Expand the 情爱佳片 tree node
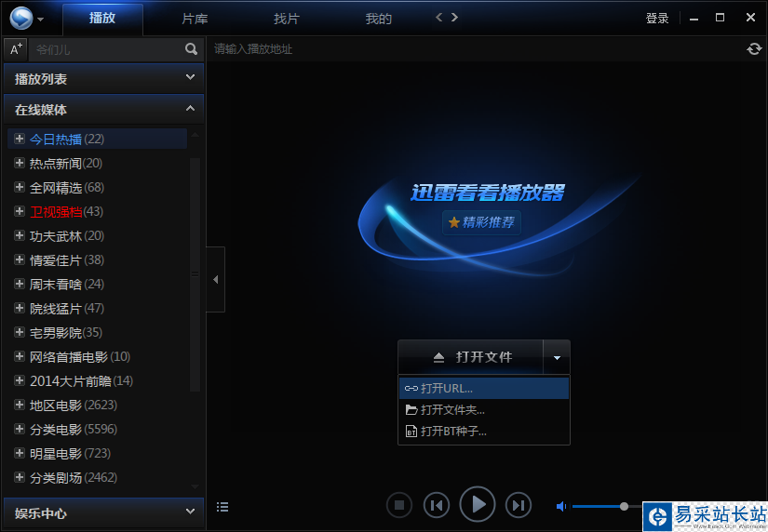The image size is (768, 532). click(x=20, y=259)
